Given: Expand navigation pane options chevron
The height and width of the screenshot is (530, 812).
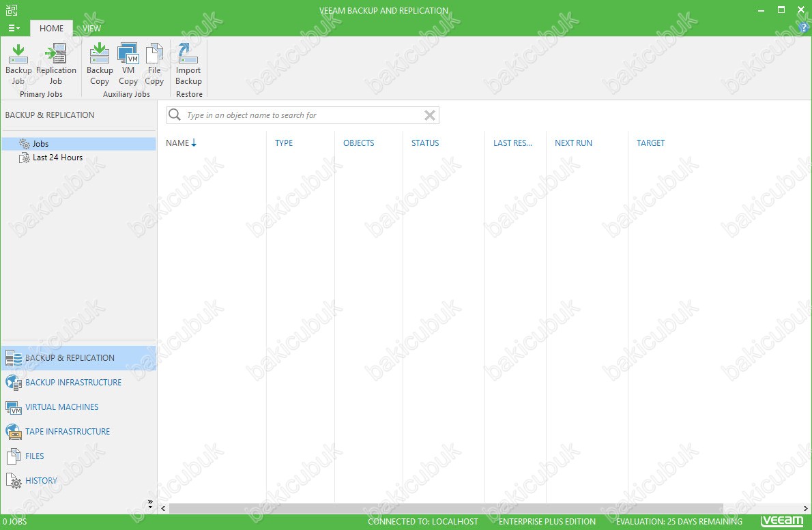Looking at the screenshot, I should [x=150, y=503].
